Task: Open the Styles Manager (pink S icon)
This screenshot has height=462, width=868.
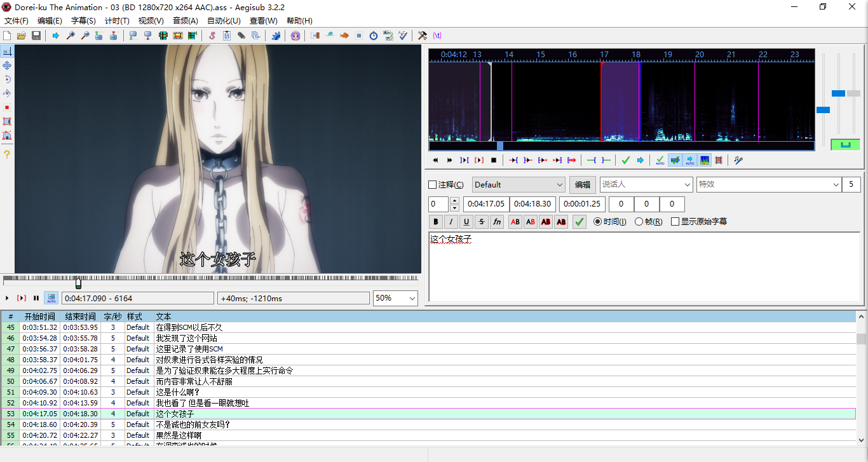Action: tap(212, 36)
